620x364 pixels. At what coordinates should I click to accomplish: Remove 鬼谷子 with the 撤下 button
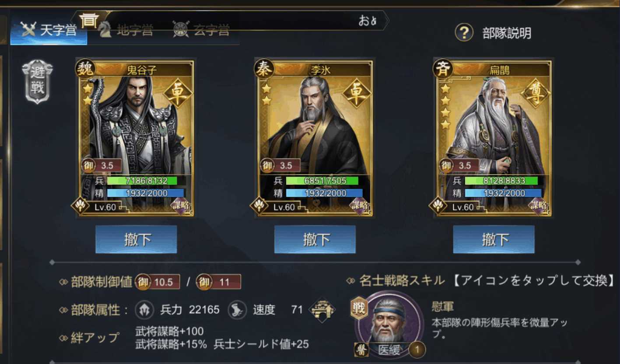[136, 239]
